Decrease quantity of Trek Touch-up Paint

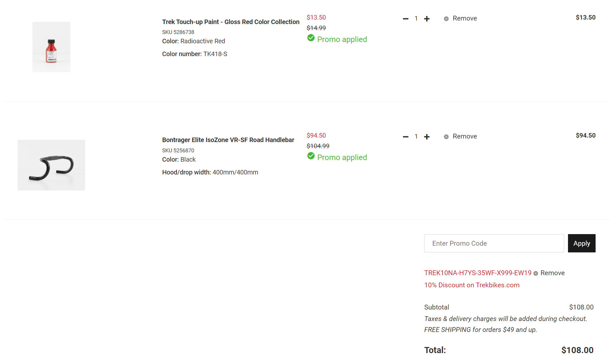(406, 19)
